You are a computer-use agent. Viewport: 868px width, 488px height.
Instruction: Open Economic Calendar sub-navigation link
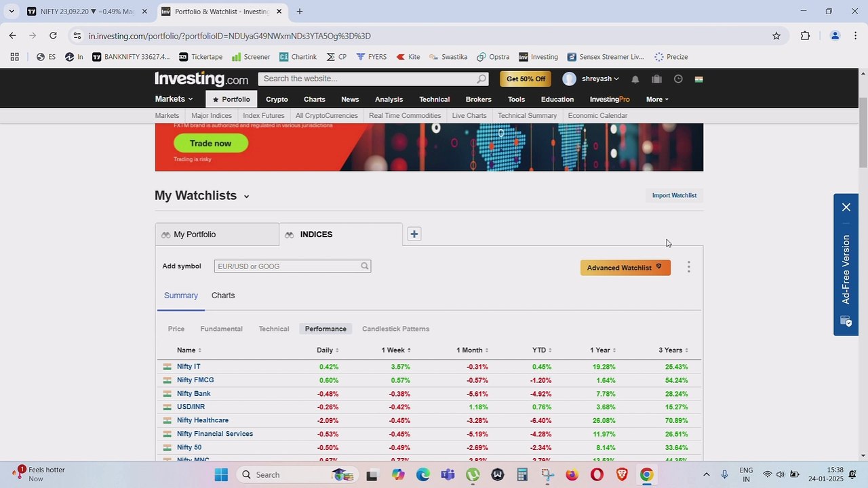click(597, 116)
